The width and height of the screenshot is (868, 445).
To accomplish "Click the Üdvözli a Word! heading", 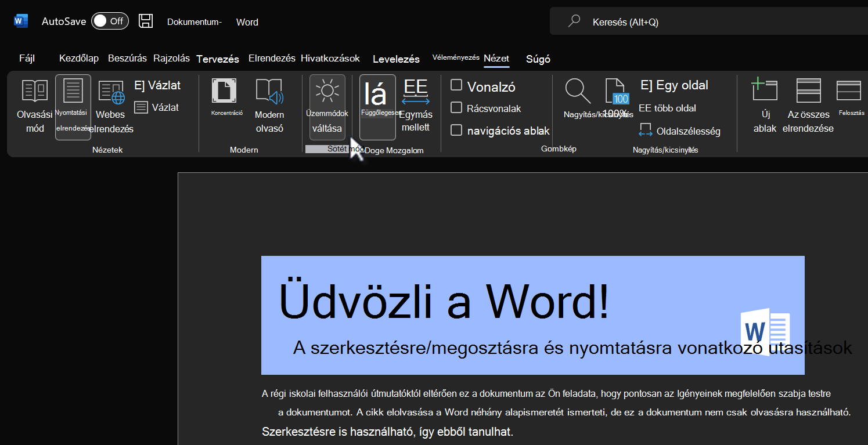I will click(444, 301).
